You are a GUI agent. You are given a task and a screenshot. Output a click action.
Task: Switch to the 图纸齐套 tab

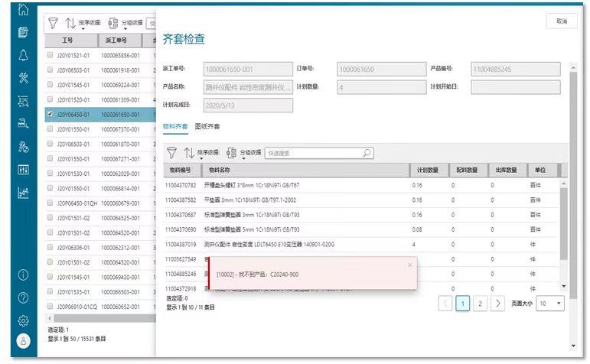coord(207,126)
